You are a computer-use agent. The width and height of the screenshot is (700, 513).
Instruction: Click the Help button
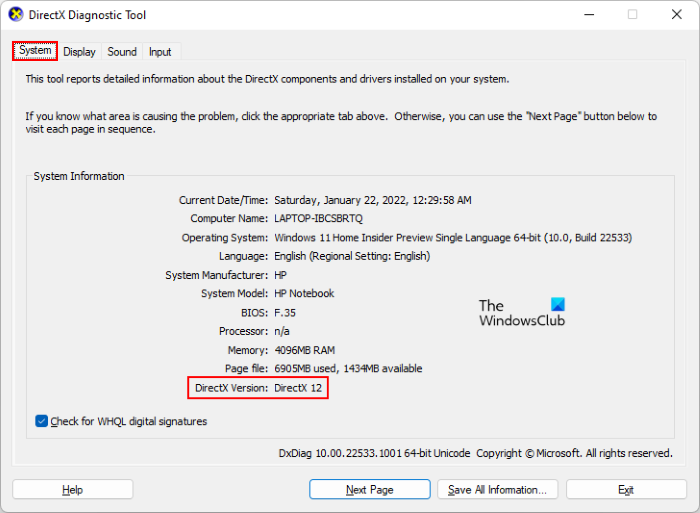click(x=72, y=489)
